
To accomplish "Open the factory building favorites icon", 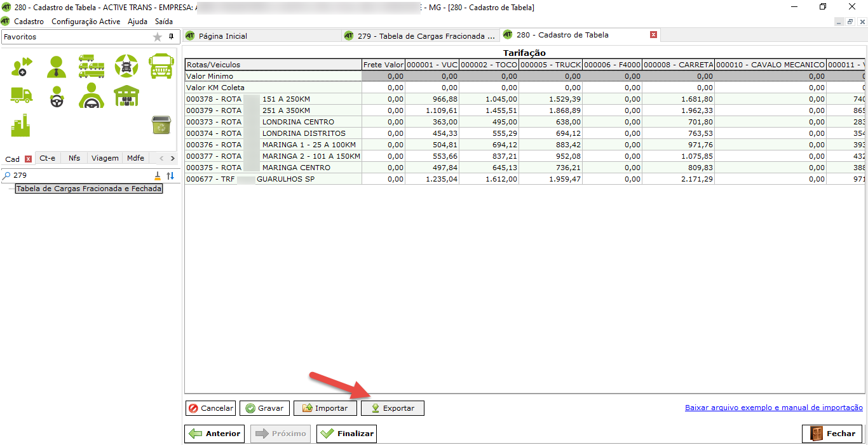I will (x=20, y=126).
